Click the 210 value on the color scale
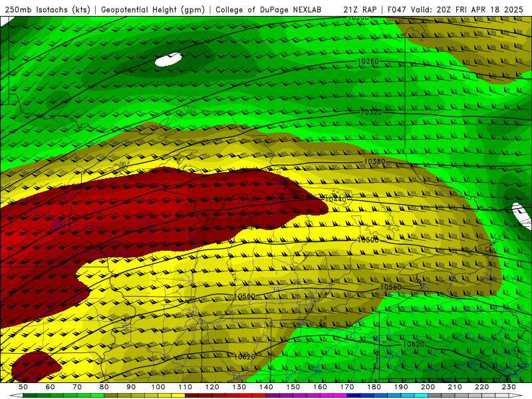 [x=455, y=387]
